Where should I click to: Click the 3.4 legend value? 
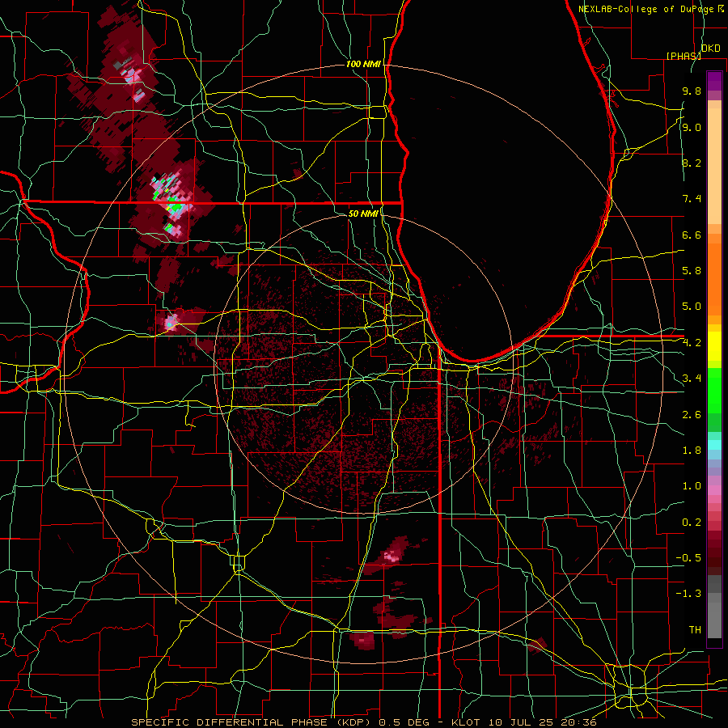click(x=692, y=379)
